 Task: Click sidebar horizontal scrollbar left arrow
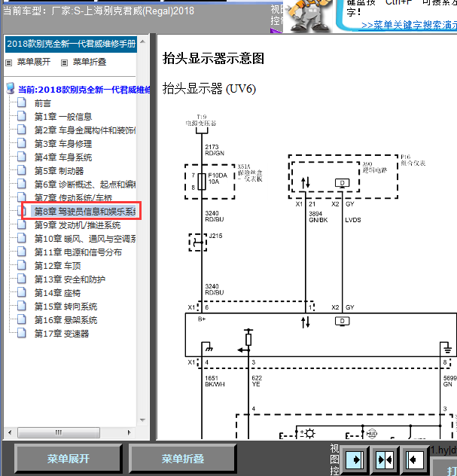click(x=10, y=432)
